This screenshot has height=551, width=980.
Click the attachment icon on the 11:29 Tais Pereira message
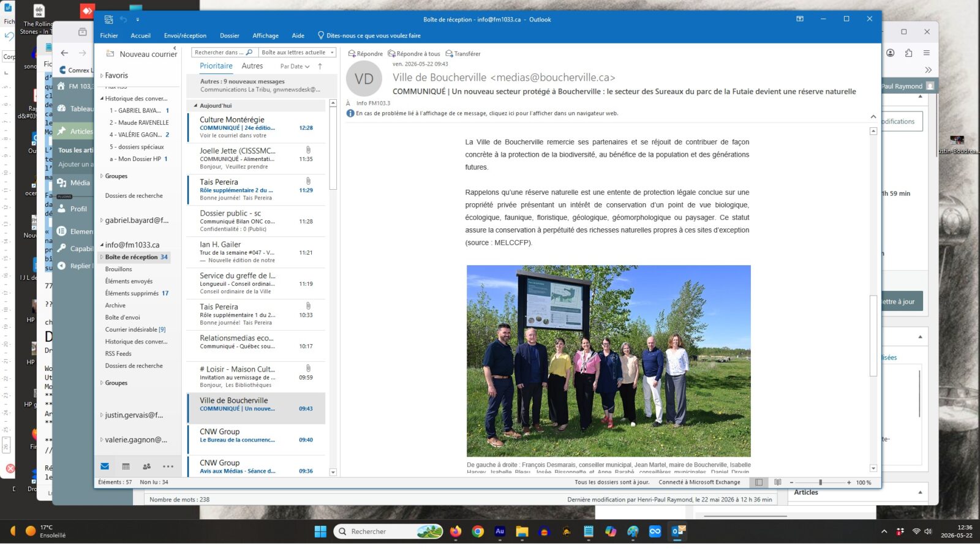308,181
